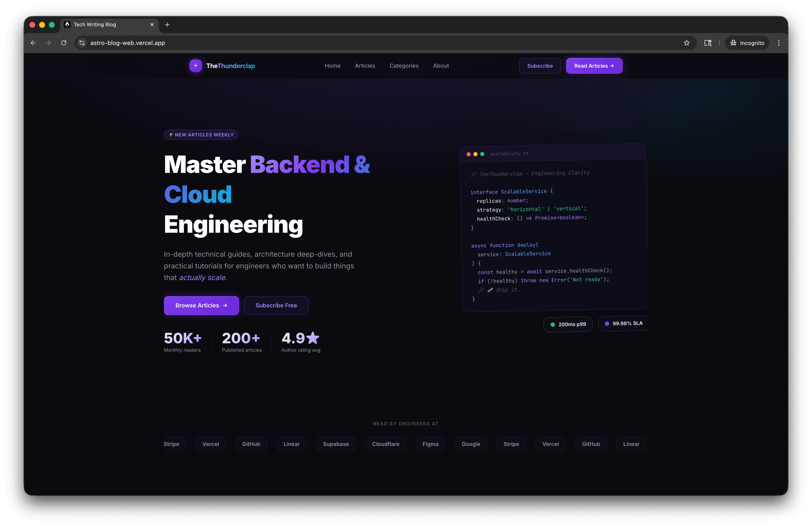The image size is (812, 527).
Task: Open the Categories navigation menu
Action: coord(404,65)
